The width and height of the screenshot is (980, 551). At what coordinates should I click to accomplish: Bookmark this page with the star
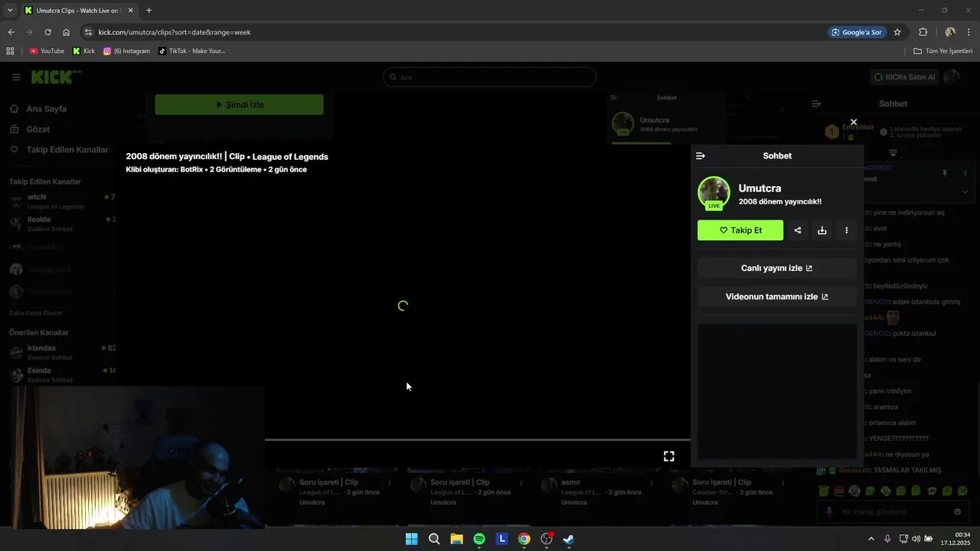(897, 32)
